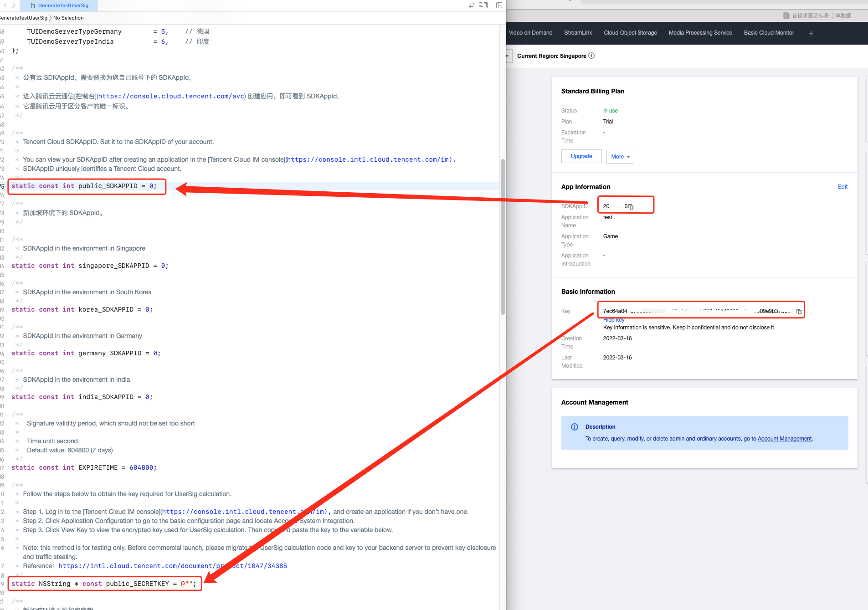Click Edit in App Information
Image resolution: width=868 pixels, height=610 pixels.
click(842, 187)
